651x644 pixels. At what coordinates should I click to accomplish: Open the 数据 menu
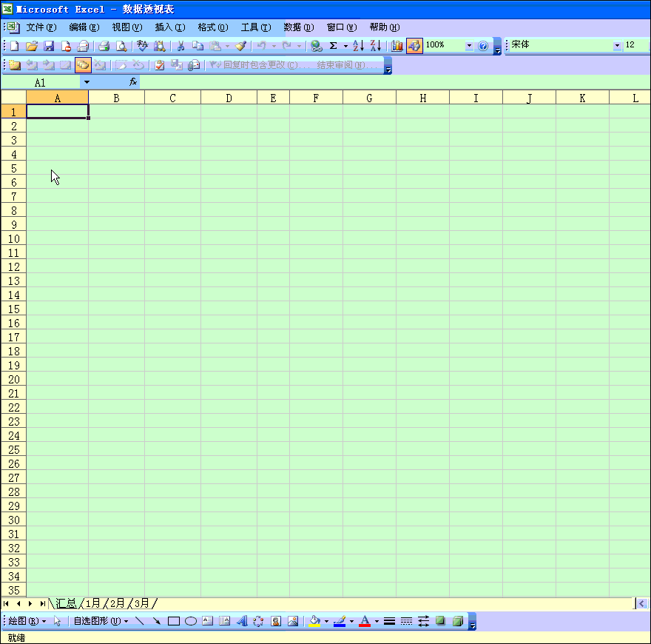(298, 27)
